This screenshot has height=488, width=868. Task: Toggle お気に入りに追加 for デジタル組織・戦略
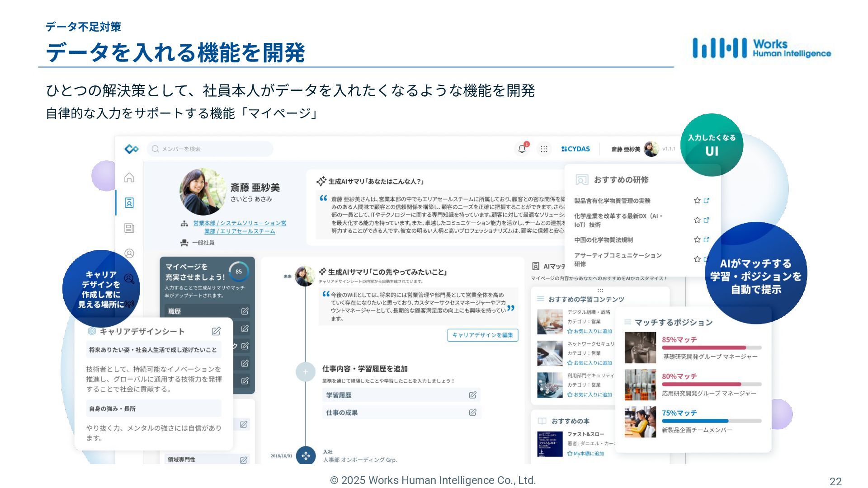590,331
